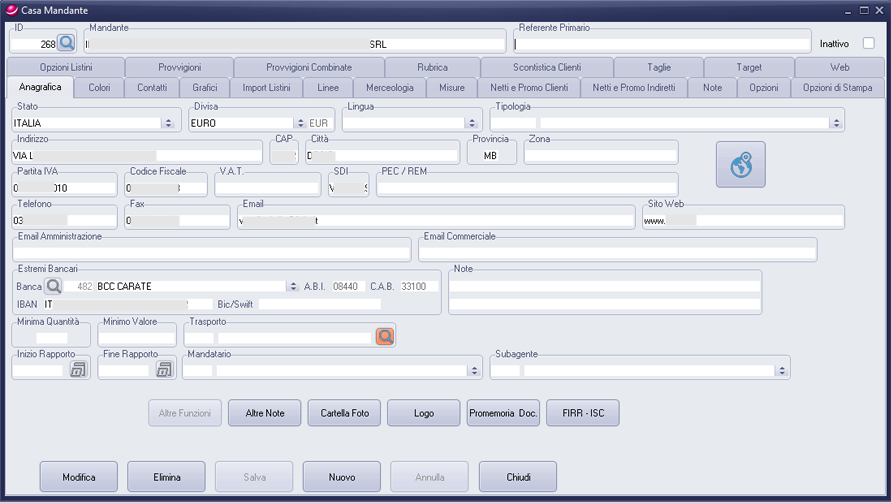The height and width of the screenshot is (503, 891).
Task: Click the orange Trasporto search icon
Action: (x=385, y=337)
